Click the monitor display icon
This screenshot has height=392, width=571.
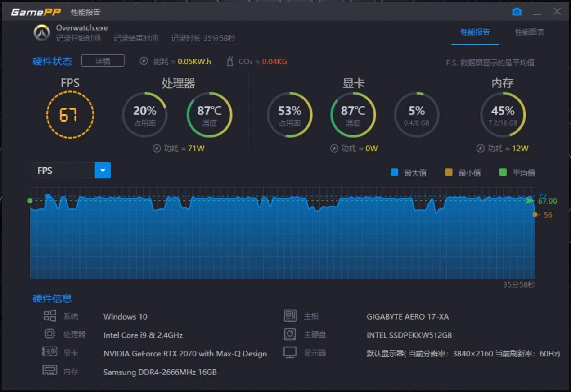tap(290, 352)
